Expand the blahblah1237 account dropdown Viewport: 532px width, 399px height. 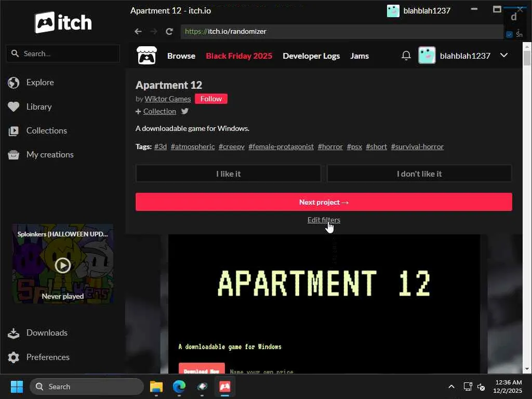[504, 55]
